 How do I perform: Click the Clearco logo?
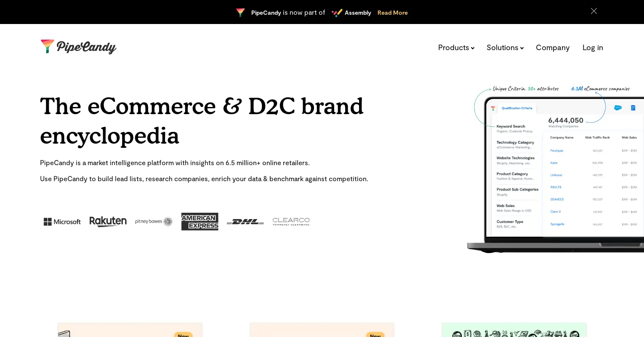(291, 222)
